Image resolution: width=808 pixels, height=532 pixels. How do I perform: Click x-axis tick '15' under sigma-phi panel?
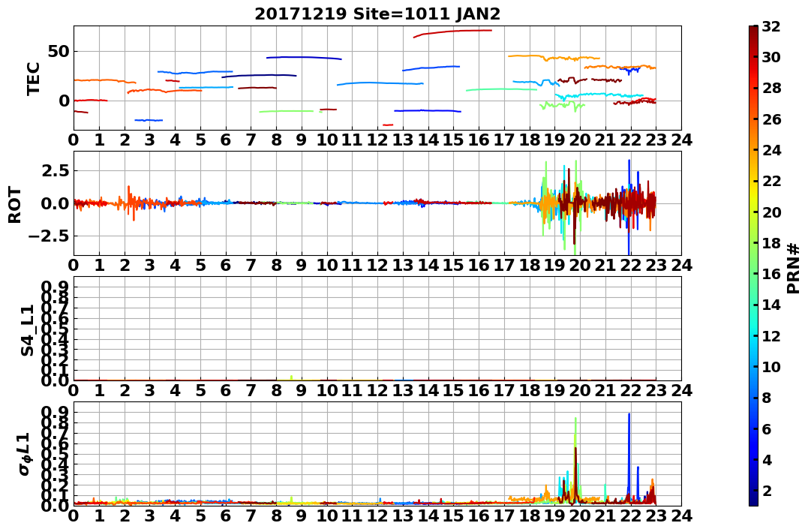point(453,515)
